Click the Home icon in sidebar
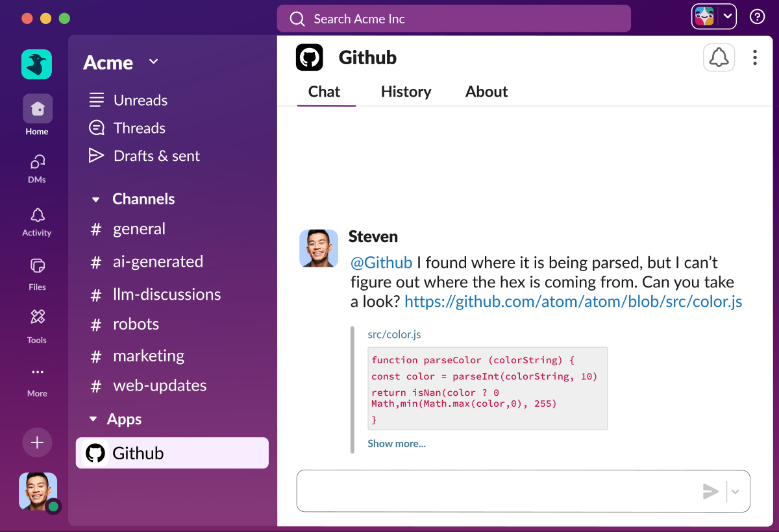This screenshot has width=779, height=532. (38, 109)
